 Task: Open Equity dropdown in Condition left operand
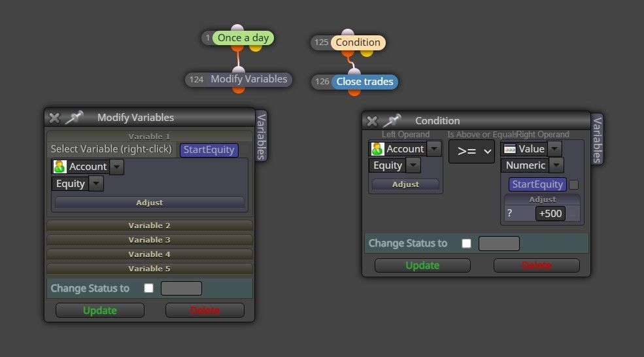(413, 165)
